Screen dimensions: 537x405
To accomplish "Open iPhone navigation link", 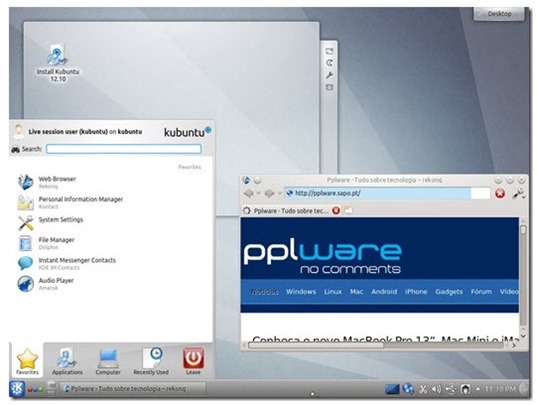I will pyautogui.click(x=416, y=292).
